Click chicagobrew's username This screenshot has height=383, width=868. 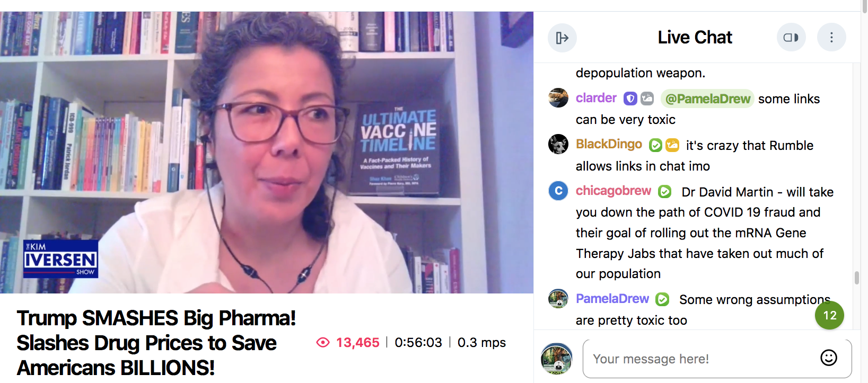(613, 191)
